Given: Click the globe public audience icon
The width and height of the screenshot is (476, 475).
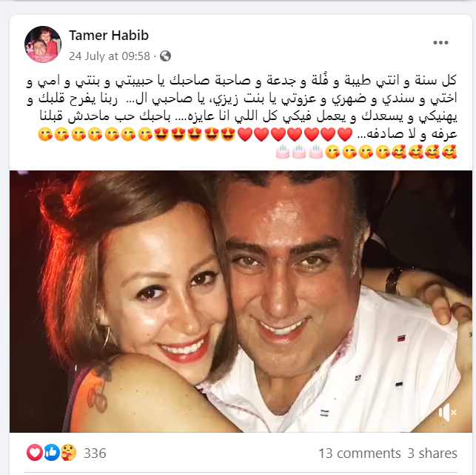Looking at the screenshot, I should point(165,56).
